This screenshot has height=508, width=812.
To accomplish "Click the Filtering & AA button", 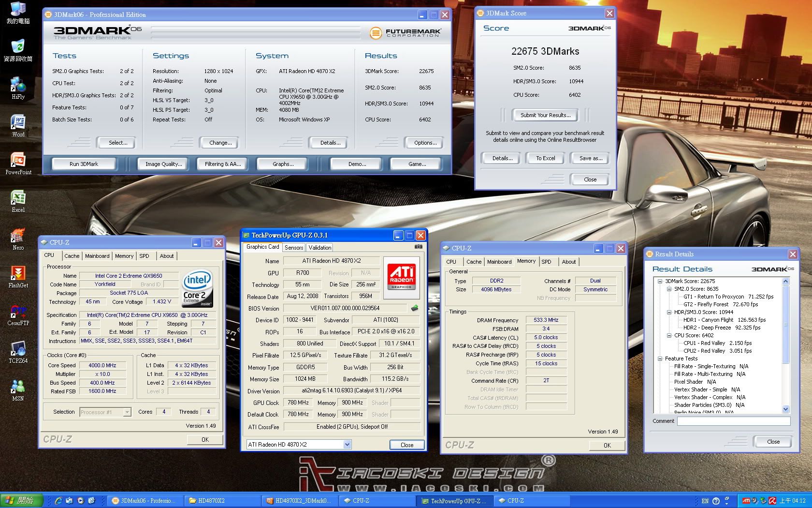I will (223, 164).
